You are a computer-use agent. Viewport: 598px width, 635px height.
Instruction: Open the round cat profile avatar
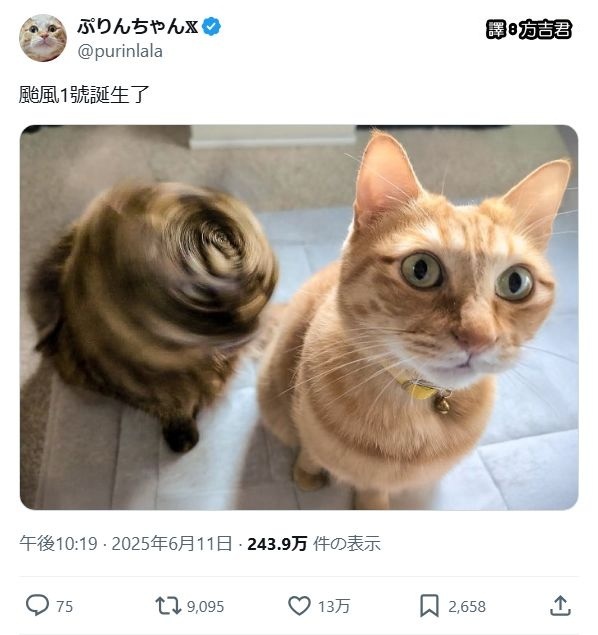43,38
